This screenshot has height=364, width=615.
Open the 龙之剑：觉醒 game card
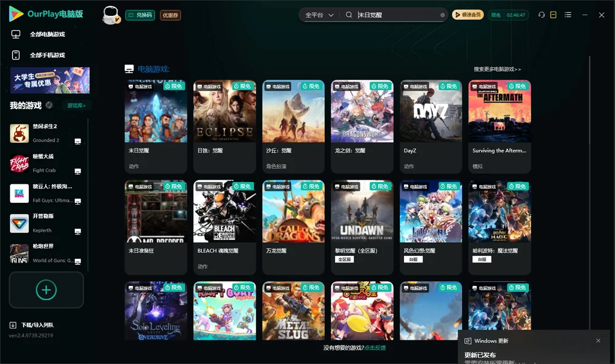[362, 126]
